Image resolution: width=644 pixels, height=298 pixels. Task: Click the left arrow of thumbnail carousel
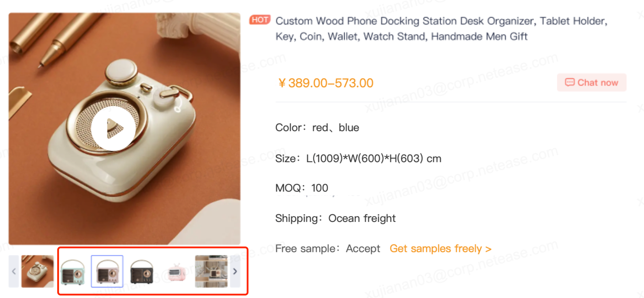(14, 271)
